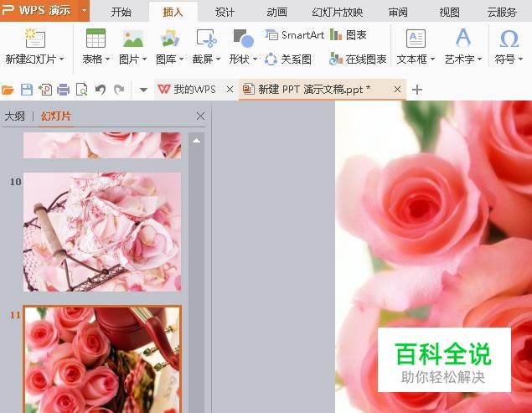
Task: Click the Open folder icon in quick toolbar
Action: [8, 90]
